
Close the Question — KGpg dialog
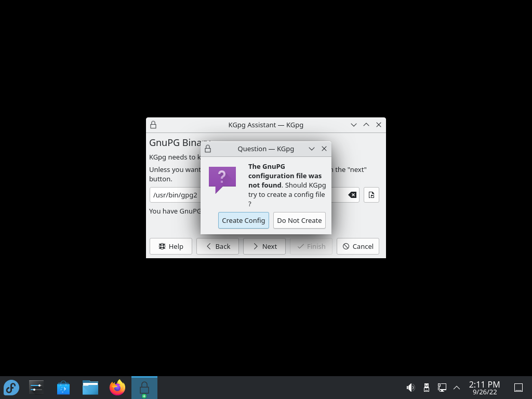(x=324, y=149)
